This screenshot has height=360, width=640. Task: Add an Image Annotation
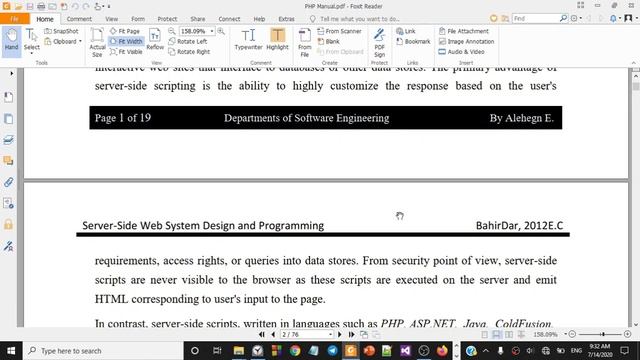coord(467,41)
